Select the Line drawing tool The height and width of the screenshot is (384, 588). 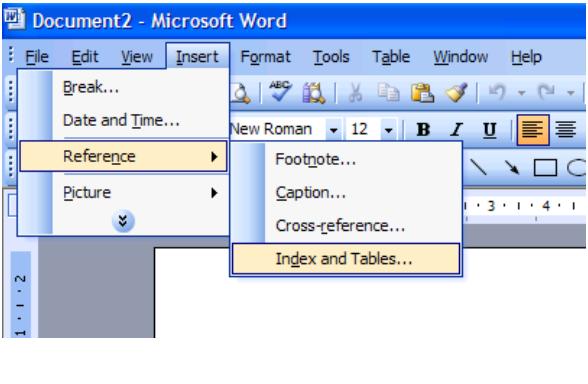[x=479, y=168]
